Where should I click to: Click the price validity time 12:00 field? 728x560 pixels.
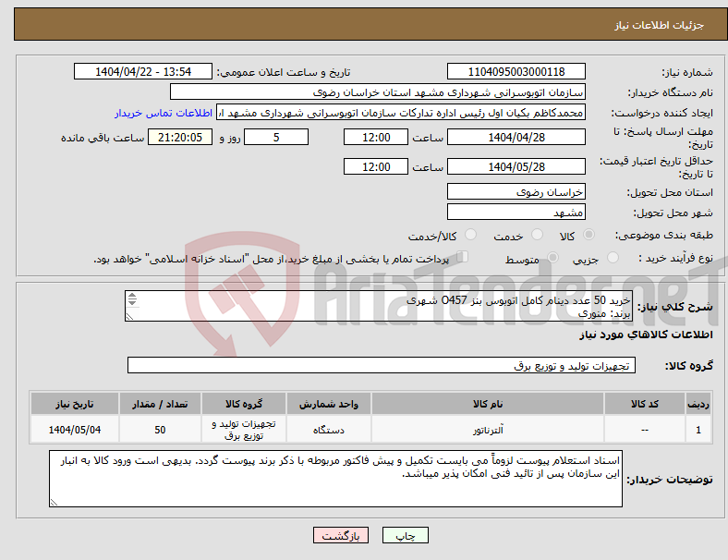pyautogui.click(x=376, y=166)
